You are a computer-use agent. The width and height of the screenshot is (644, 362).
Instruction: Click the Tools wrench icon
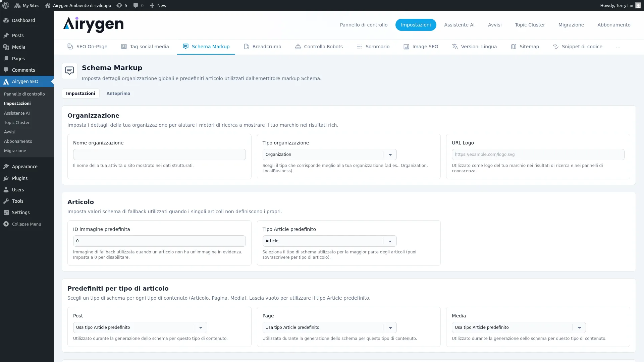coord(6,201)
